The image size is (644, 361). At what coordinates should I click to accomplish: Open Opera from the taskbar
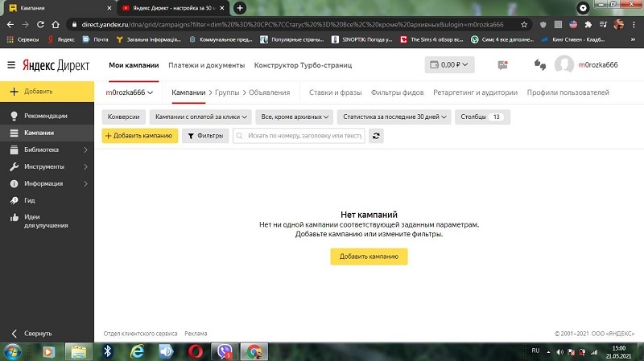196,351
